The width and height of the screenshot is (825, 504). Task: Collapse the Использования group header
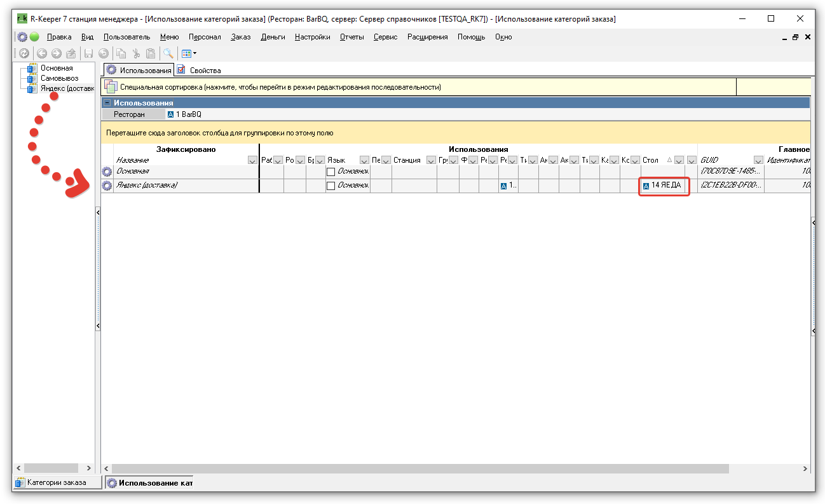pyautogui.click(x=107, y=102)
